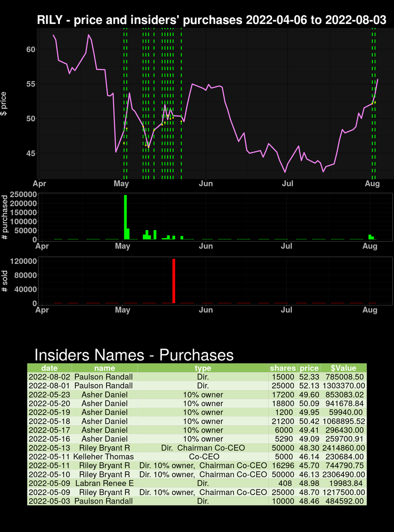Click the price value '52.33'
This screenshot has height=532, width=394.
pyautogui.click(x=309, y=377)
